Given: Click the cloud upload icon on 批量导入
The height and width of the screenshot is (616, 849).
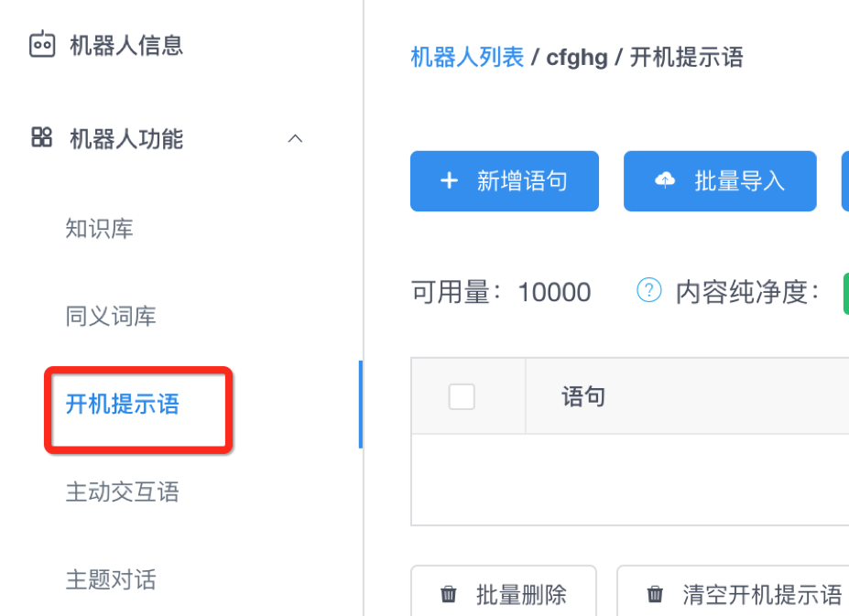Looking at the screenshot, I should point(665,181).
